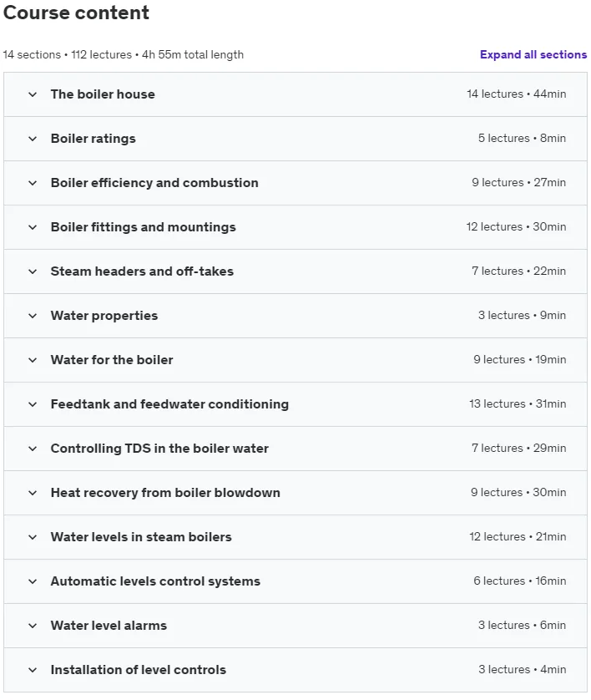Screen dimensions: 591x700
Task: Expand Boiler efficiency and combustion chevron
Action: pyautogui.click(x=33, y=183)
